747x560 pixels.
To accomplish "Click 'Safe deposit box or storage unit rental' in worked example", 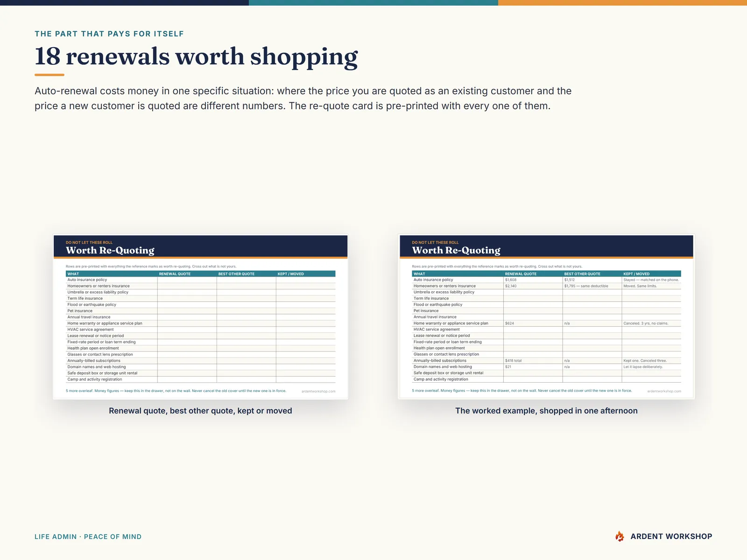I will 448,373.
